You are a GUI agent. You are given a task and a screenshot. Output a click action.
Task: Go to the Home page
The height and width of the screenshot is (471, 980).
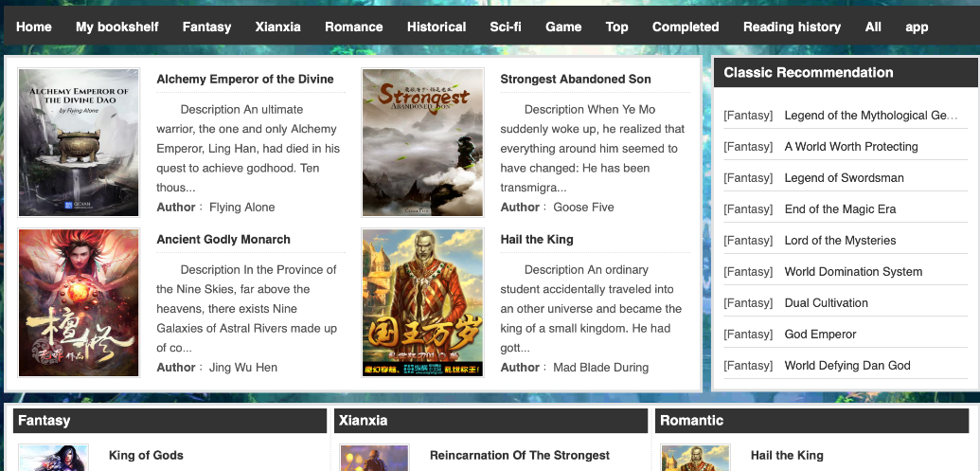click(34, 27)
